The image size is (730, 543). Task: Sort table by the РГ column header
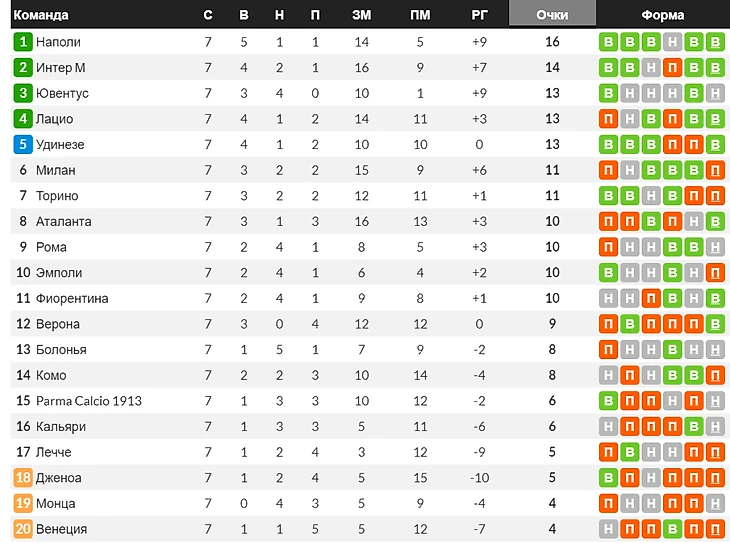coord(480,14)
